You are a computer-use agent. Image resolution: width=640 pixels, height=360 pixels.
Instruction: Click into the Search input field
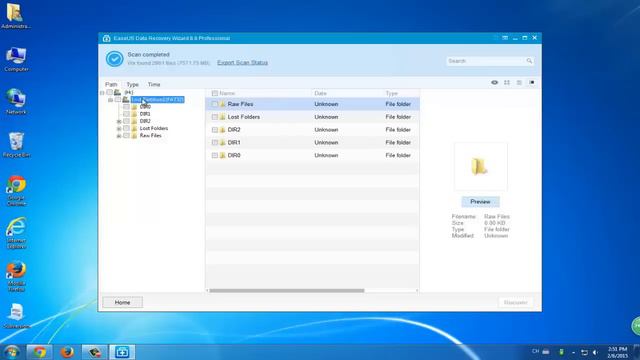[x=486, y=61]
